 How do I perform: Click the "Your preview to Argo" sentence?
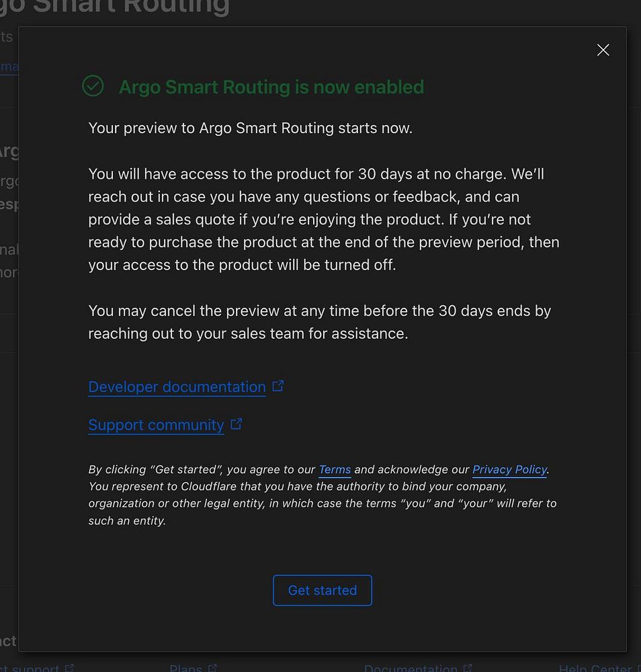tap(250, 128)
